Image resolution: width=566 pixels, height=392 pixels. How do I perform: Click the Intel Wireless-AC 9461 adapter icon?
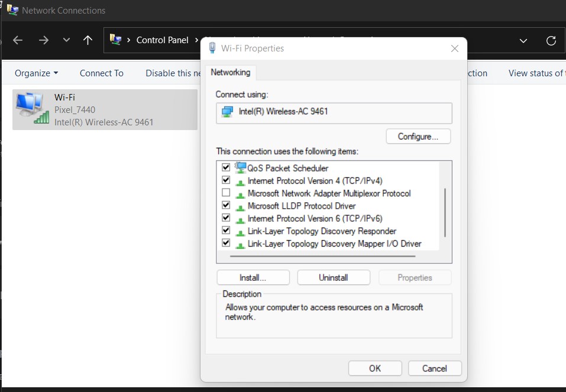coord(227,112)
